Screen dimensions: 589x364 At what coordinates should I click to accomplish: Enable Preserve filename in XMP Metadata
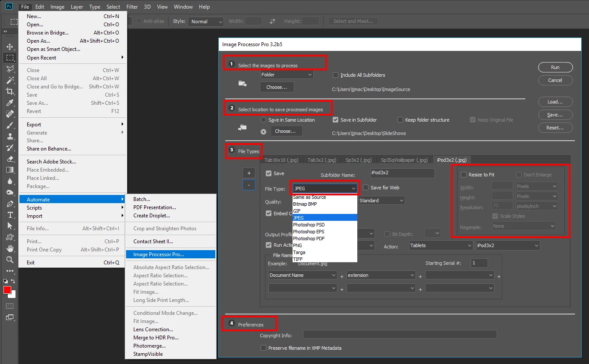tap(263, 348)
